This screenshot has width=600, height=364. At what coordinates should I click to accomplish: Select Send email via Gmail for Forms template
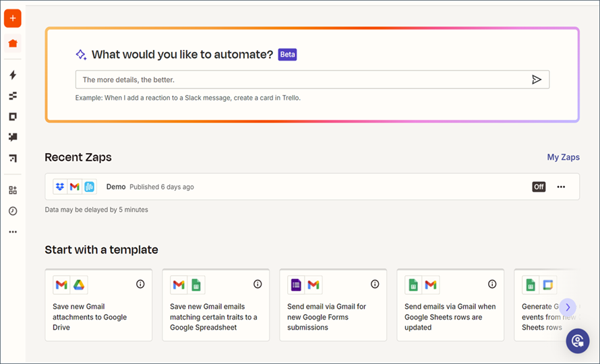click(x=326, y=317)
